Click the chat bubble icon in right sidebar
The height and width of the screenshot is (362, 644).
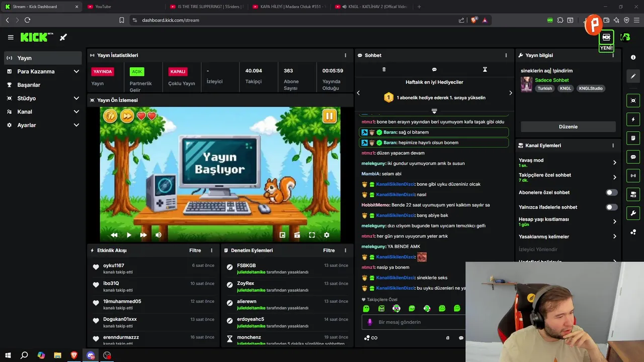click(633, 157)
